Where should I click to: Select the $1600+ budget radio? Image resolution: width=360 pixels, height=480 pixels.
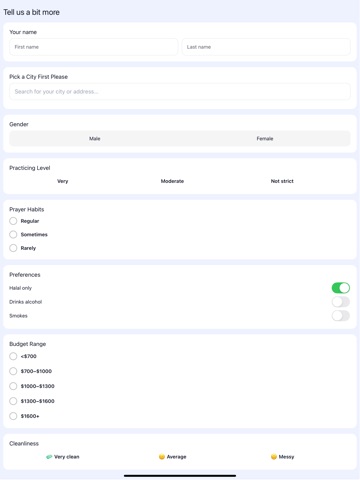click(13, 416)
